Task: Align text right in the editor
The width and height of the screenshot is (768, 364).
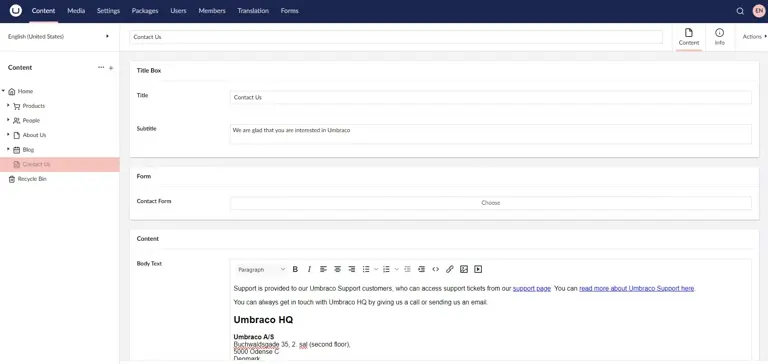Action: 352,269
